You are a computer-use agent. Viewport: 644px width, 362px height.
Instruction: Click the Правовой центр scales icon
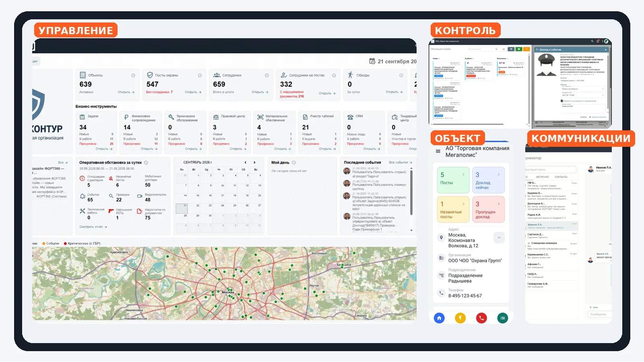click(x=216, y=117)
